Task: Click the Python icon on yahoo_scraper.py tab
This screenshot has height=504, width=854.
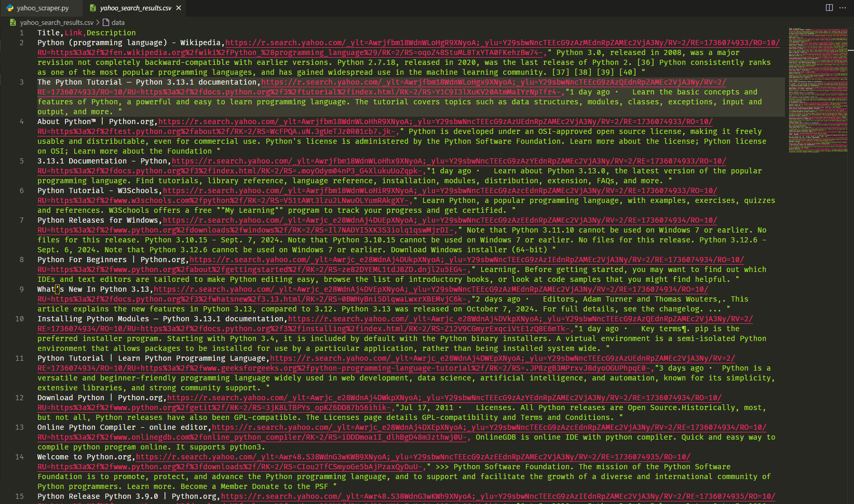Action: coord(10,8)
